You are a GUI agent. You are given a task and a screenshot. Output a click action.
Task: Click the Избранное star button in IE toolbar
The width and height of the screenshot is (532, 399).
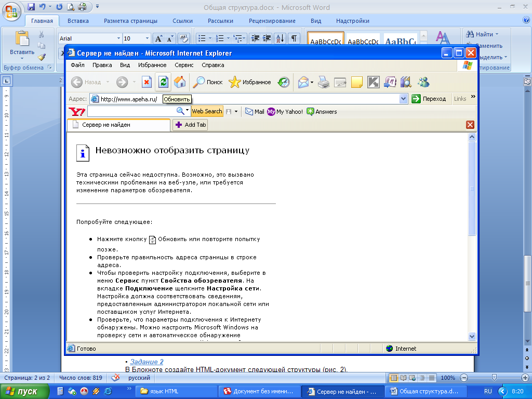click(x=250, y=82)
